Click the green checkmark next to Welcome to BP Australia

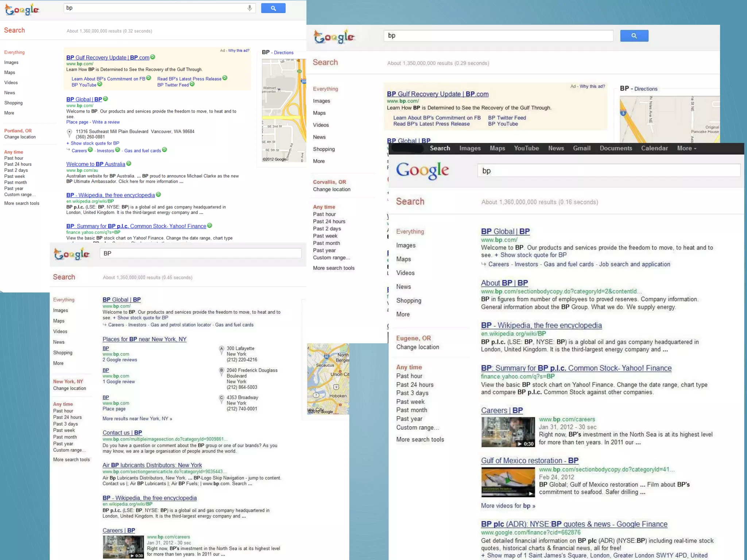pyautogui.click(x=129, y=164)
